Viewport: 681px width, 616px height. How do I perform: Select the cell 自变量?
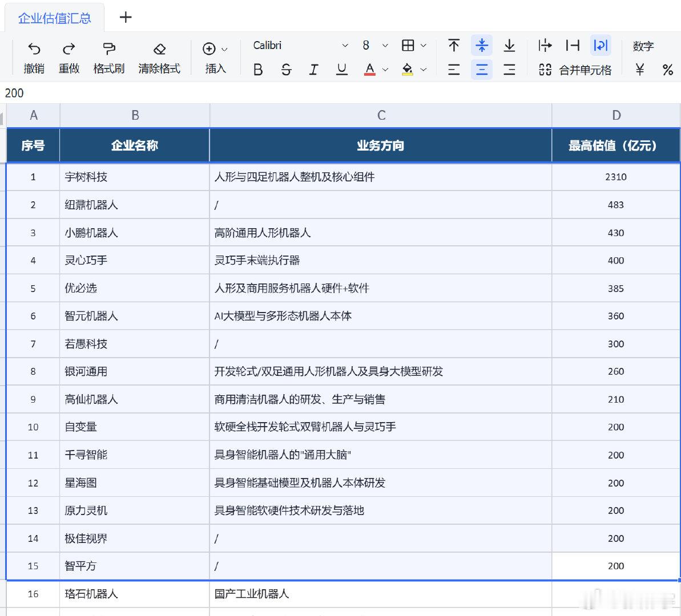(135, 427)
